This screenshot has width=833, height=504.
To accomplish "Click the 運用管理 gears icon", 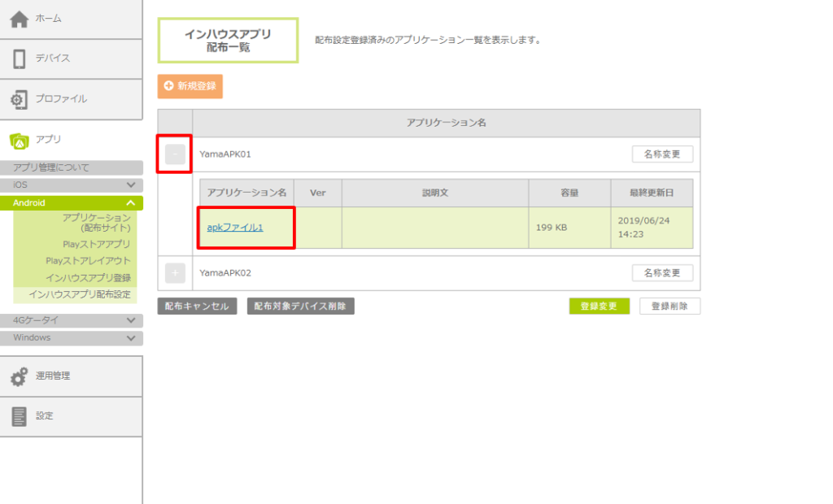I will [x=19, y=376].
